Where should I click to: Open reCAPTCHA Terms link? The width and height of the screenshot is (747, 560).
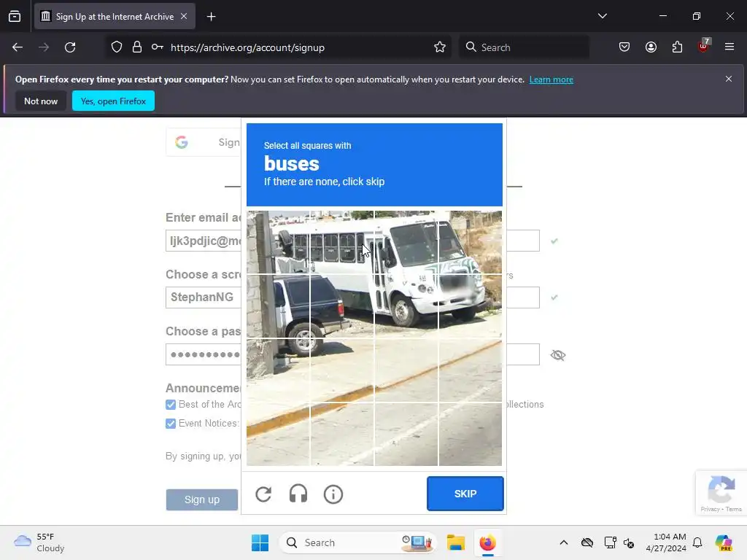734,509
